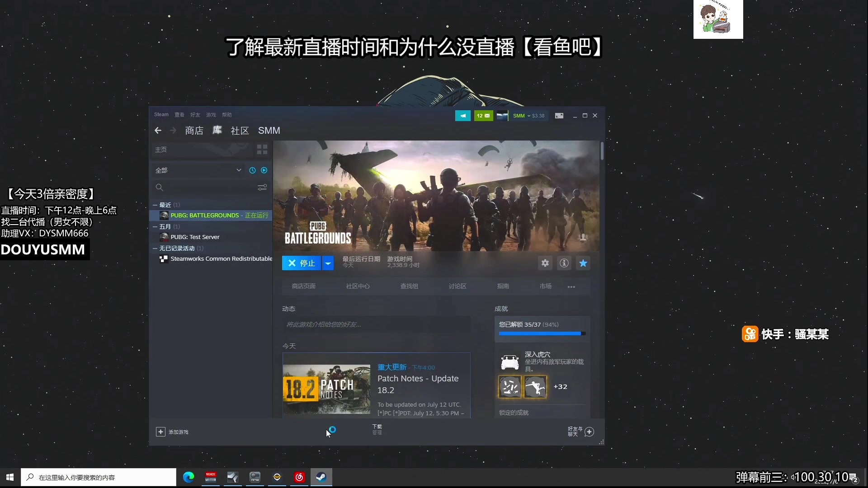
Task: Open game settings gear icon
Action: click(545, 263)
